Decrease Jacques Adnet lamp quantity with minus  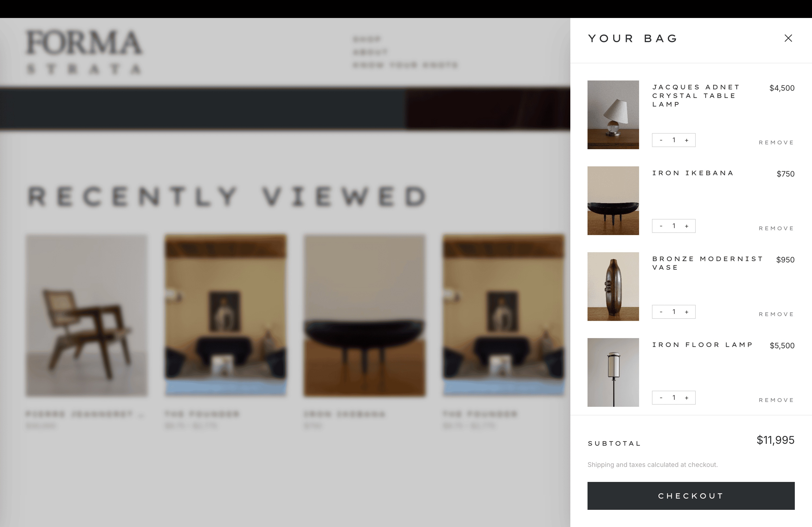point(661,140)
